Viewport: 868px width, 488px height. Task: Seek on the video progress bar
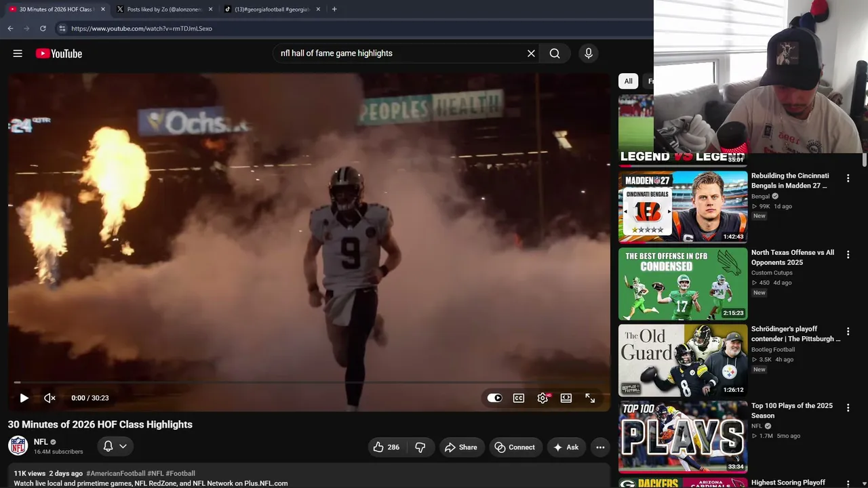pyautogui.click(x=309, y=382)
